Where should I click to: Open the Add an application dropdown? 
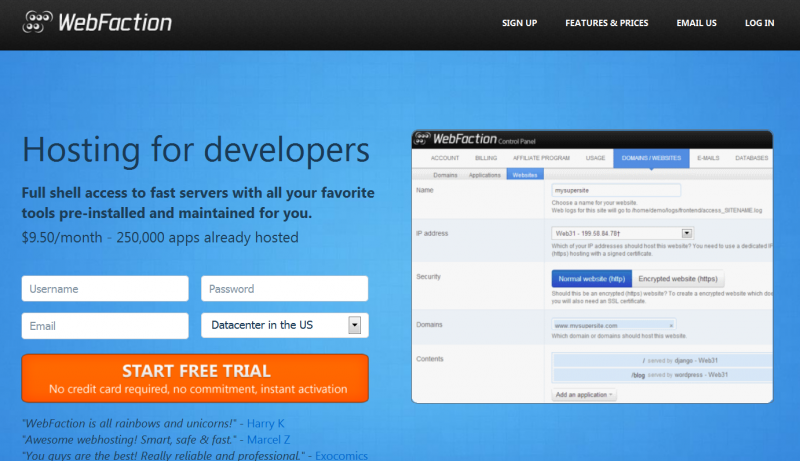(584, 395)
